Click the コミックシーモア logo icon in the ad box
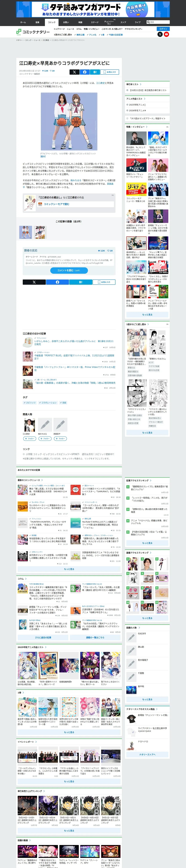The width and height of the screenshot is (186, 868). click(40, 204)
